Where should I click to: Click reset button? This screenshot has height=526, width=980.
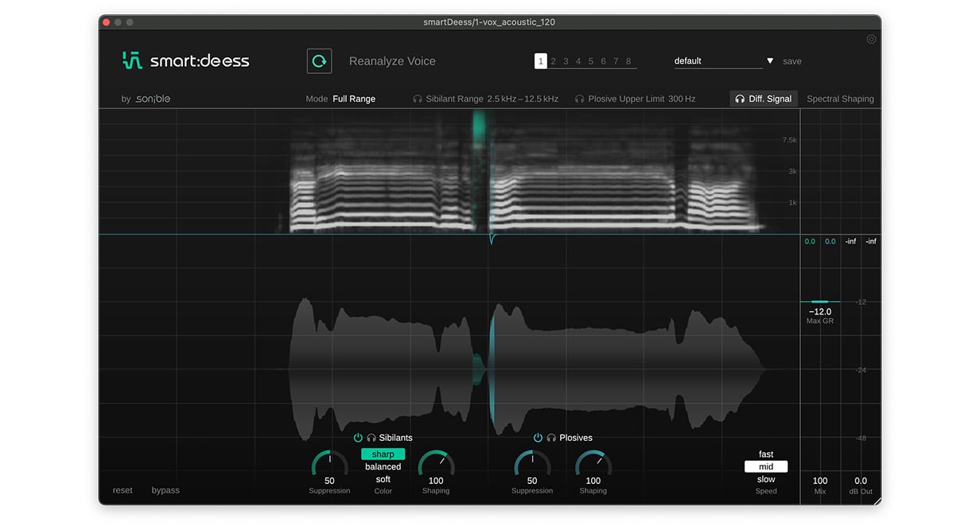tap(122, 490)
